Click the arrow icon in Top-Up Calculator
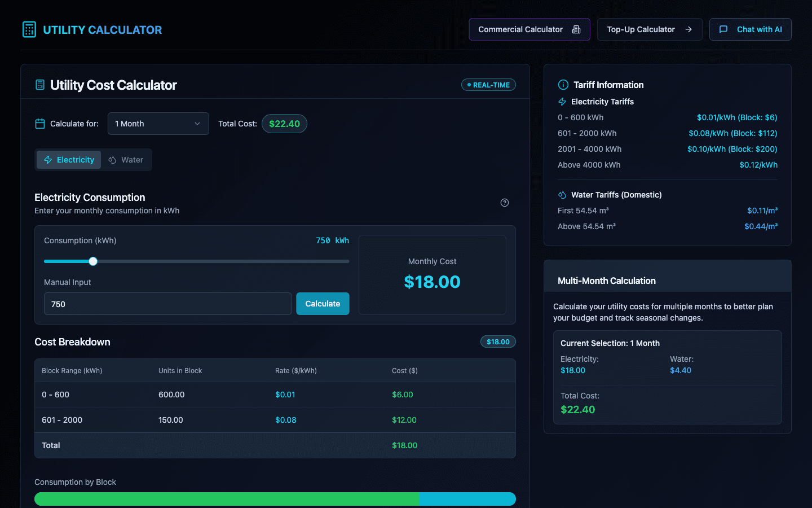Viewport: 812px width, 508px height. (689, 29)
